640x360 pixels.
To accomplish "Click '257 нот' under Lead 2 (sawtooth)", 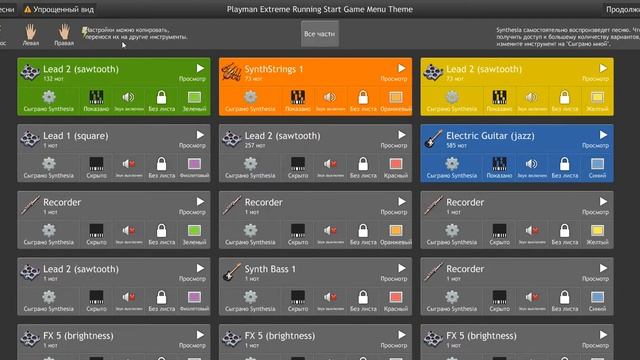I will coord(255,145).
